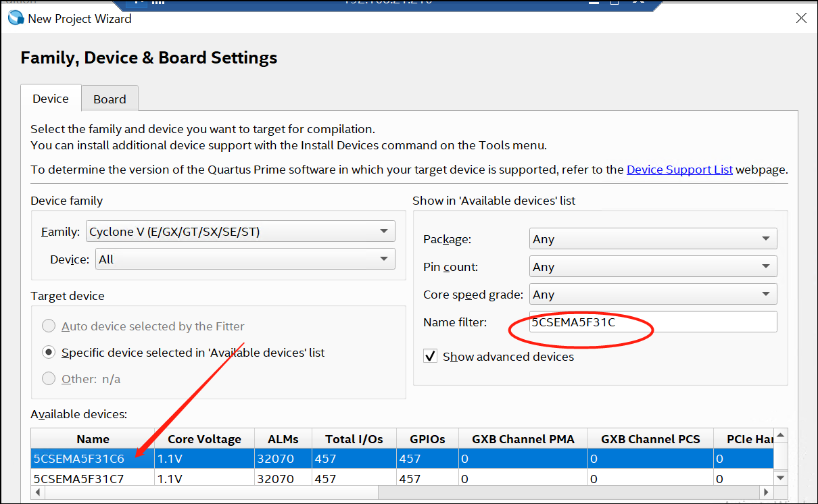818x504 pixels.
Task: Expand the Package dropdown
Action: point(653,239)
